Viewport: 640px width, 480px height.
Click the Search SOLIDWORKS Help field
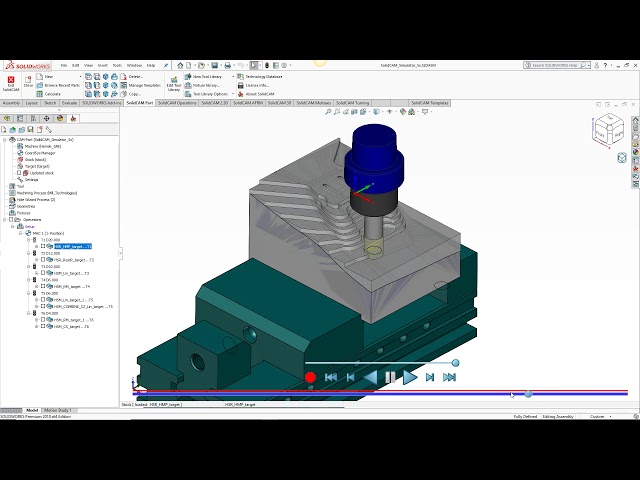[x=557, y=65]
